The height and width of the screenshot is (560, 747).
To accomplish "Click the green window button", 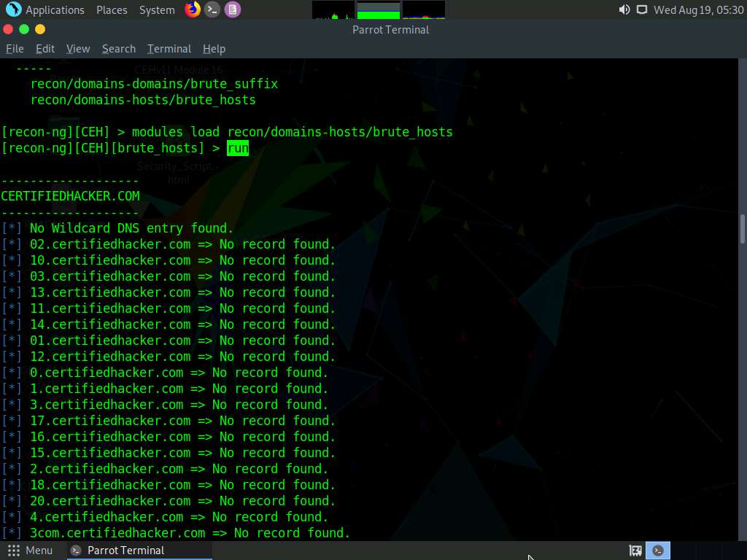I will point(24,29).
